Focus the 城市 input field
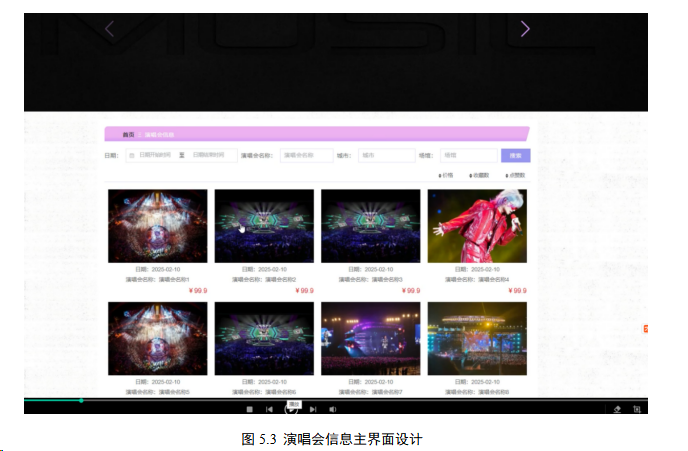 (x=387, y=155)
